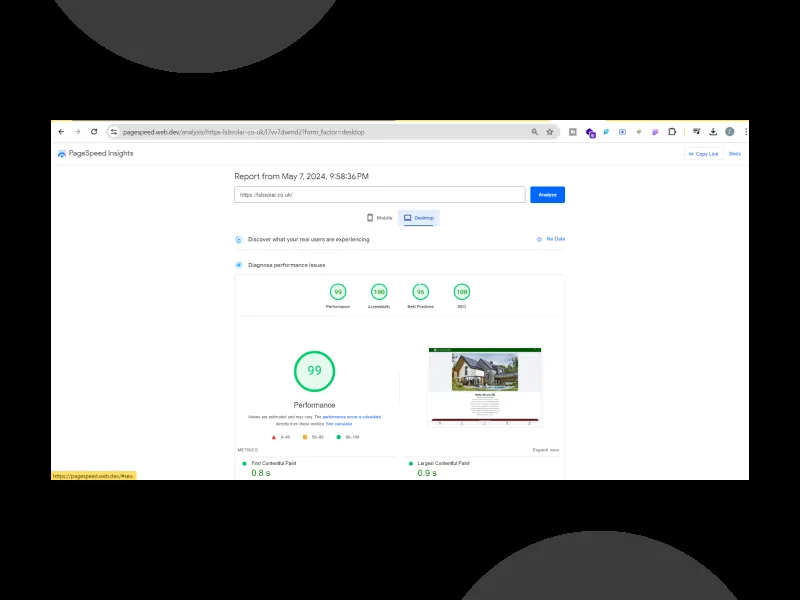Click the browser forward arrow

click(x=78, y=132)
